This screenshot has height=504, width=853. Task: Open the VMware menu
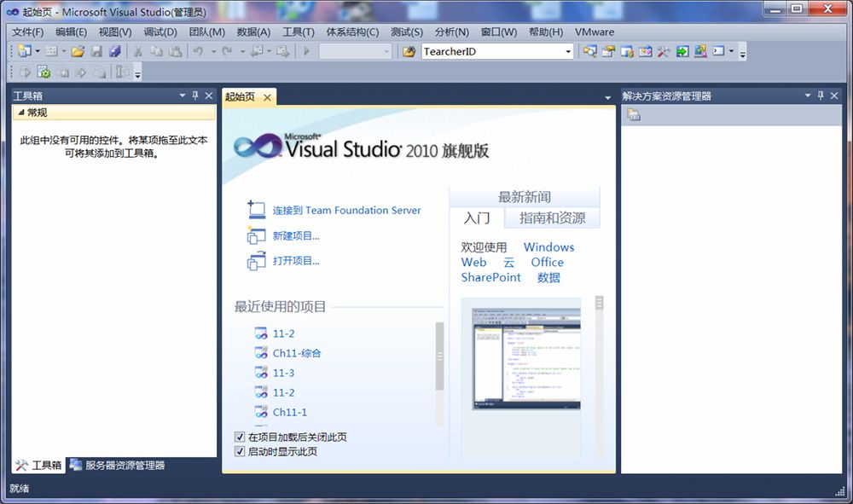(x=595, y=32)
